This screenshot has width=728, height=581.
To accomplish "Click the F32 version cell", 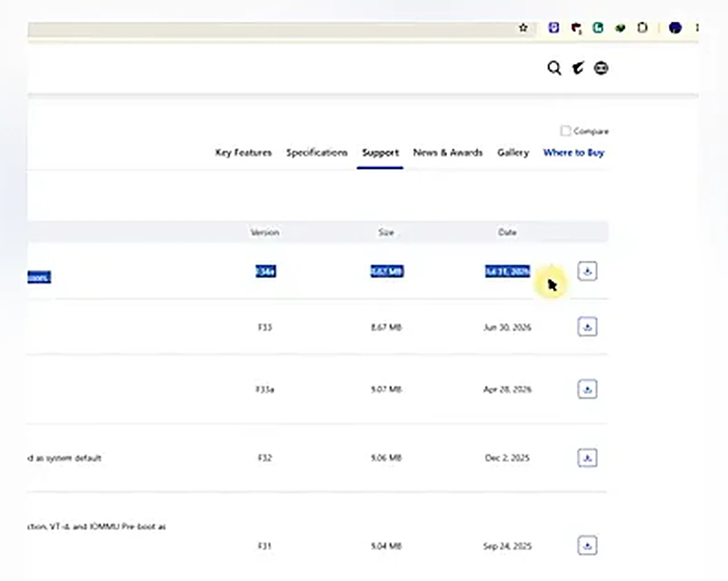I will (265, 458).
